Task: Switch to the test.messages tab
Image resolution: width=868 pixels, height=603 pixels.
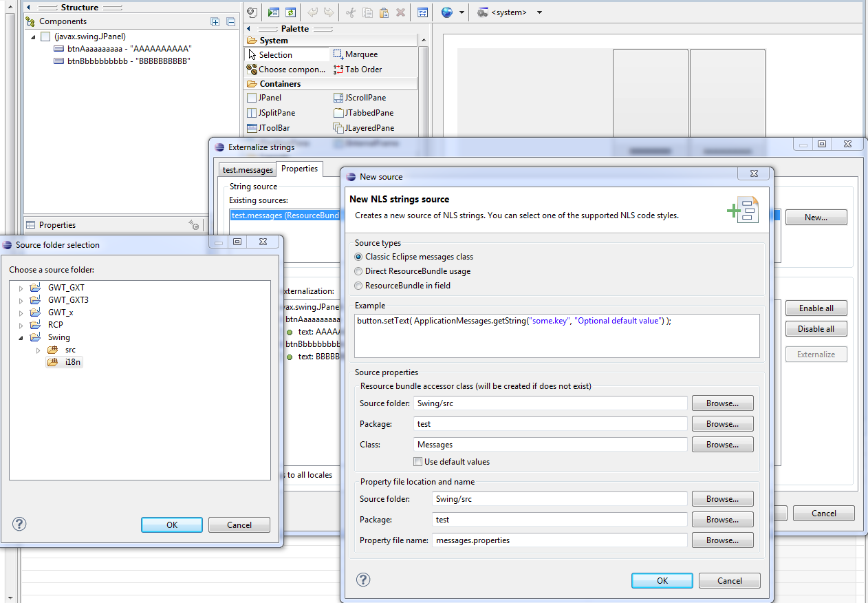Action: pyautogui.click(x=248, y=169)
